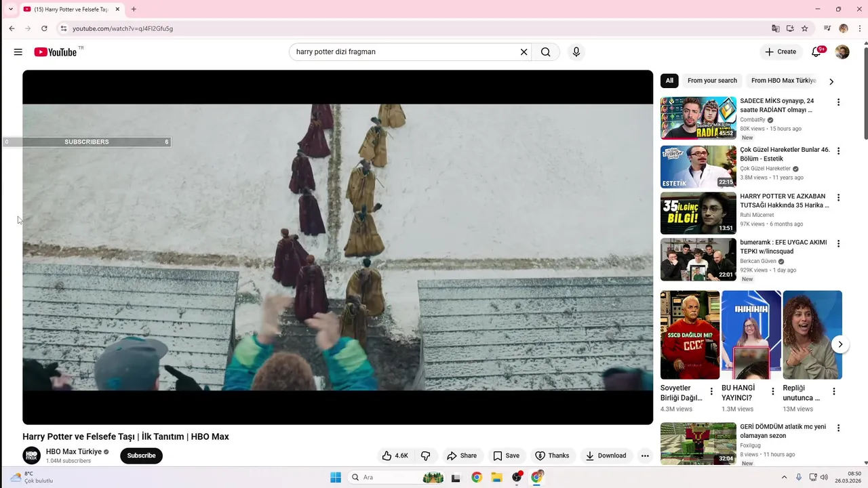Open the BU HANGİ YAYINCI short thumbnail

pos(751,335)
